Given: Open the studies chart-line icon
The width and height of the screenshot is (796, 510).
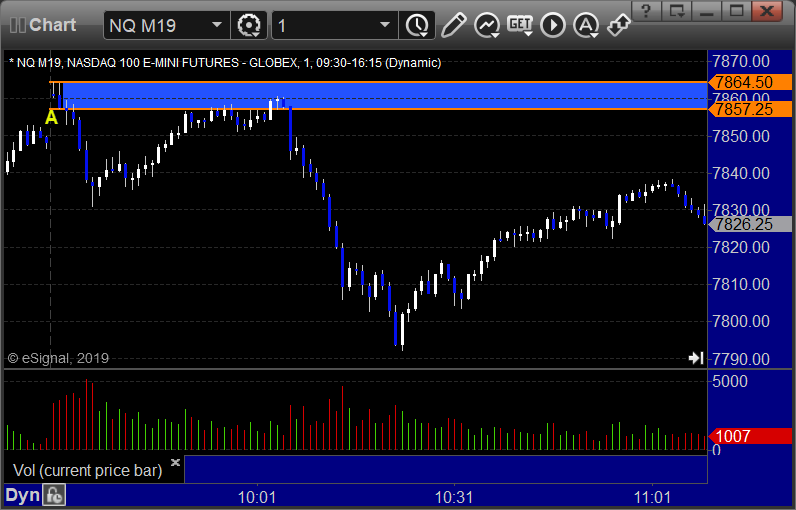Looking at the screenshot, I should tap(486, 25).
